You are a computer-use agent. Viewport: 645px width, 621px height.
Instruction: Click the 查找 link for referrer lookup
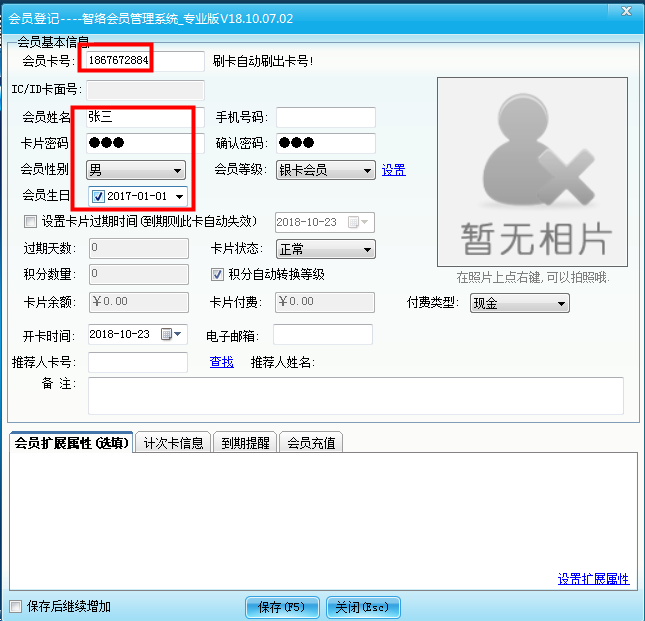coord(221,362)
